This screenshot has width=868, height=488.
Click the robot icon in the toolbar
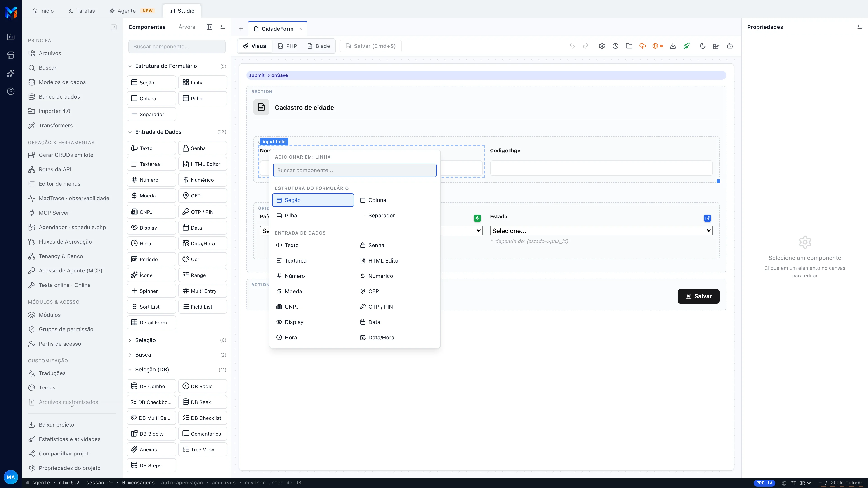click(x=730, y=46)
